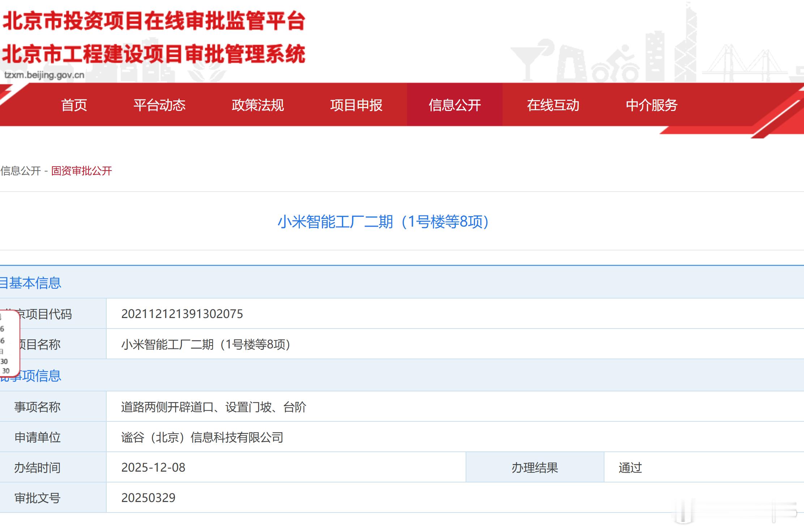Open the 政策法规 menu item

pos(258,105)
